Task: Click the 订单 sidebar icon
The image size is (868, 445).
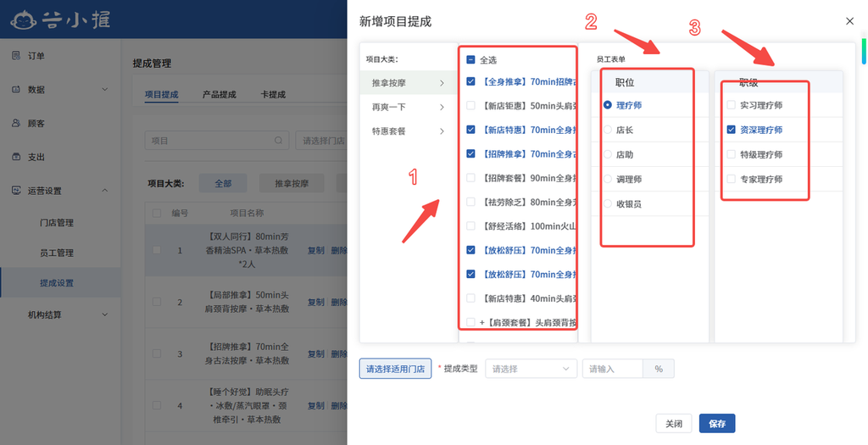Action: pyautogui.click(x=16, y=55)
